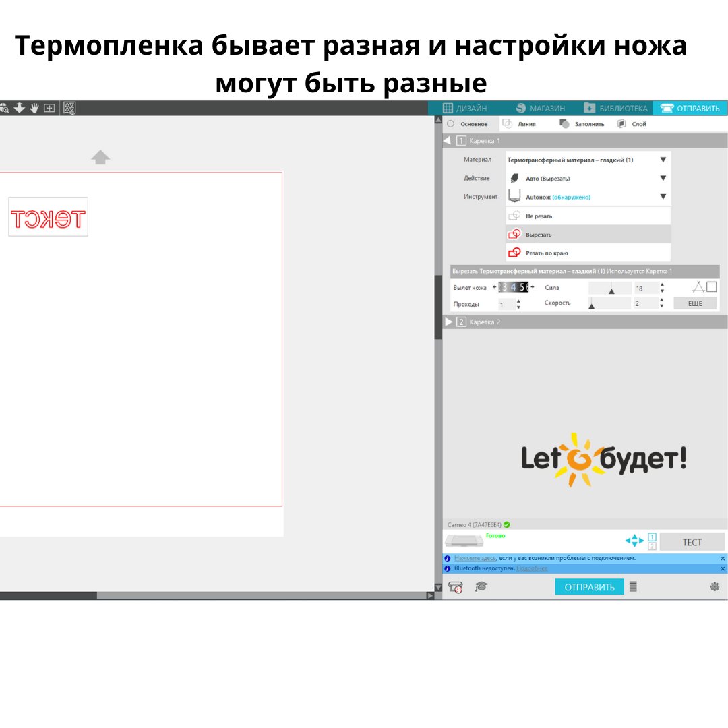Increase the Сила value with up arrow

coord(662,285)
